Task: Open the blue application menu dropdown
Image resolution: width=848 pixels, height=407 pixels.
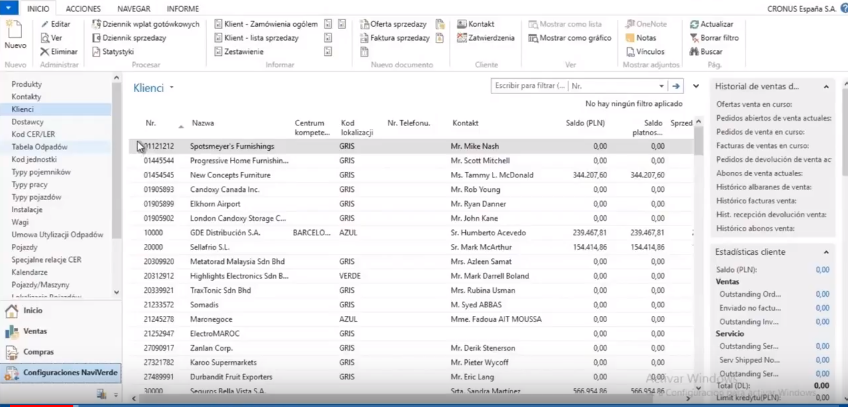Action: (9, 8)
